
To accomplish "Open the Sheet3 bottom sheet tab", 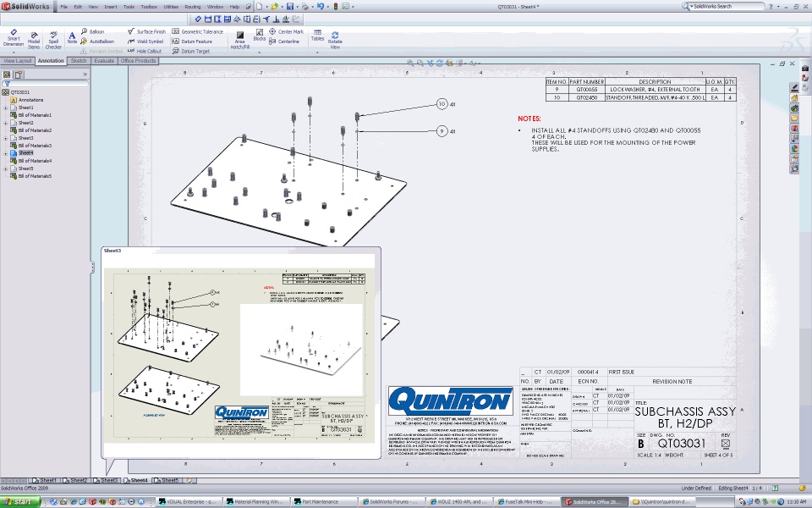I will pos(107,481).
